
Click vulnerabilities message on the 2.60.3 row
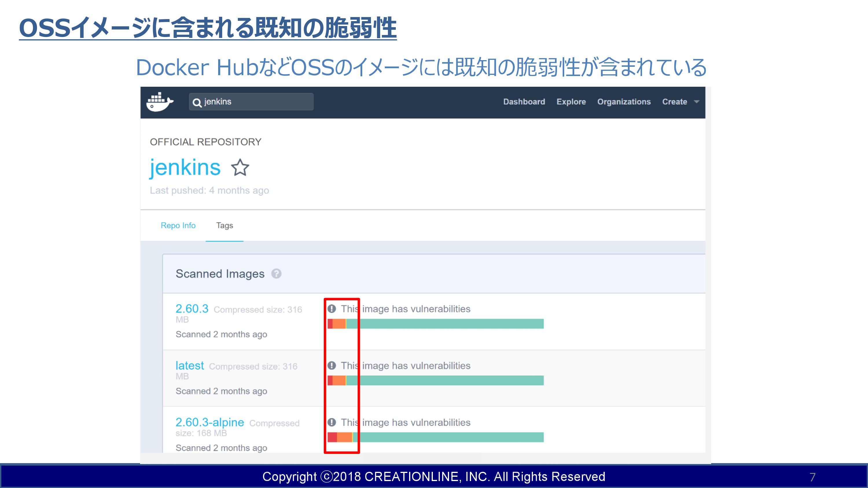tap(406, 308)
